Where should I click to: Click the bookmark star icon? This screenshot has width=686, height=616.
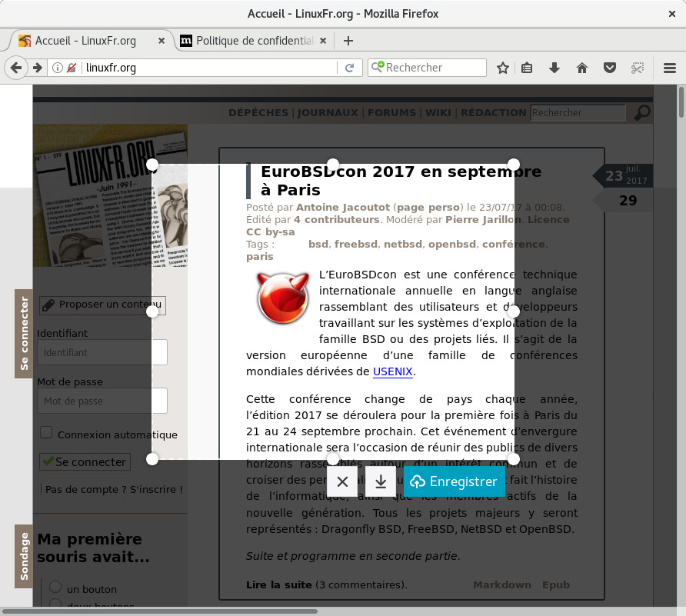(x=503, y=68)
